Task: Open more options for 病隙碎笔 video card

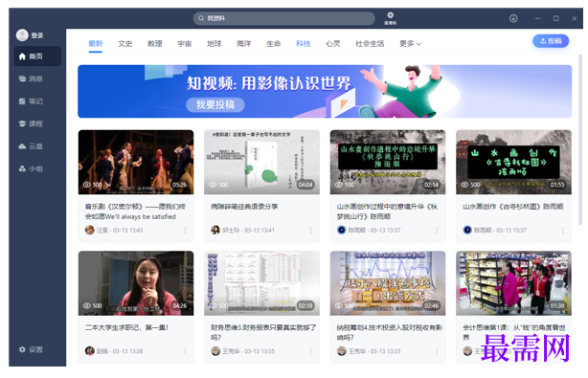Action: [x=310, y=230]
